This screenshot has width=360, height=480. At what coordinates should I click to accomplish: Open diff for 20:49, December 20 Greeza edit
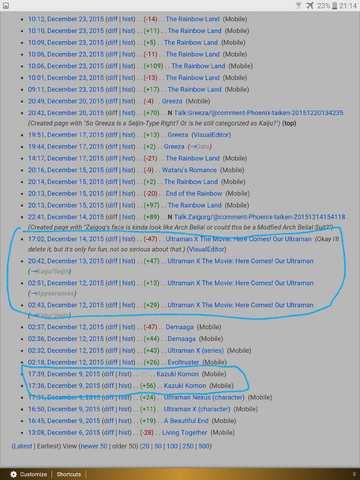[x=113, y=101]
